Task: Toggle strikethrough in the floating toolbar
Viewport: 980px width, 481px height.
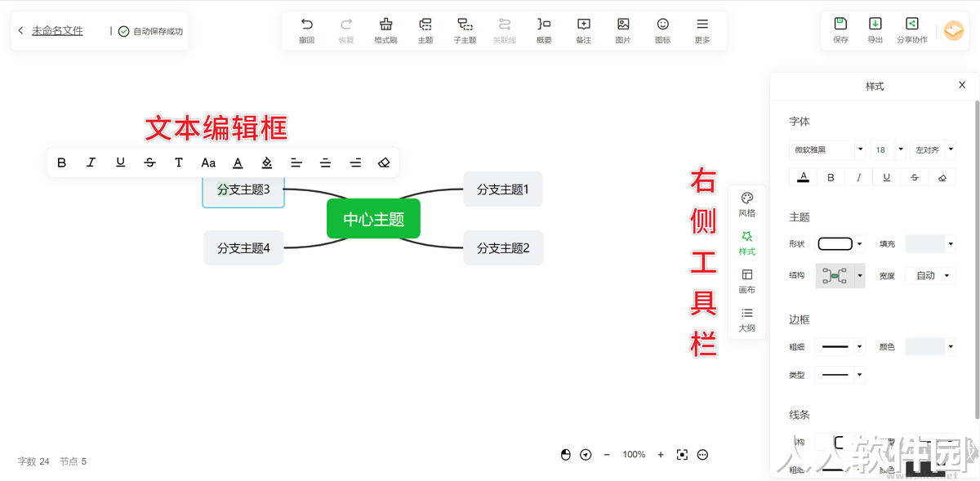Action: (x=149, y=163)
